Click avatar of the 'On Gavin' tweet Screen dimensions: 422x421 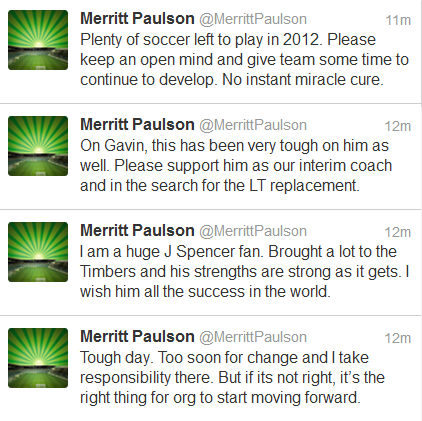pos(38,146)
